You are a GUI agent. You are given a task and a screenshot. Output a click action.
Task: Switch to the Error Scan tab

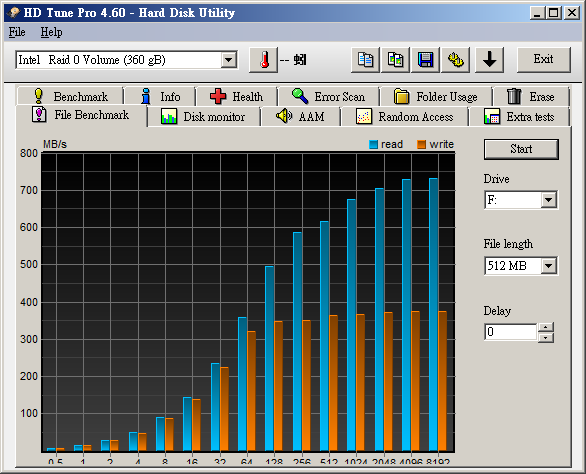[x=329, y=96]
